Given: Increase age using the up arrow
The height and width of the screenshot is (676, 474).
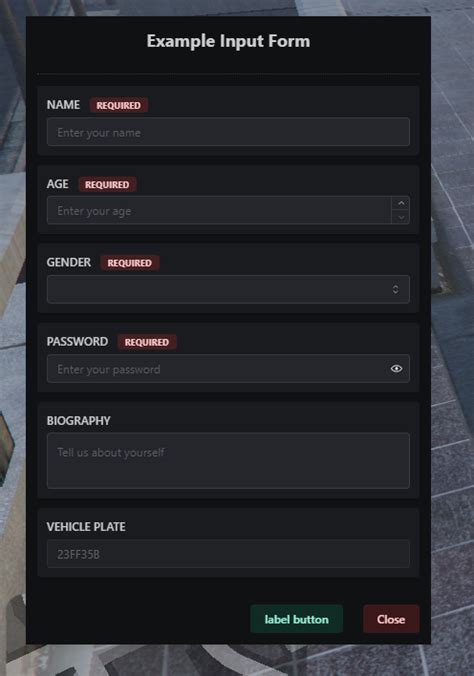Looking at the screenshot, I should click(x=401, y=203).
